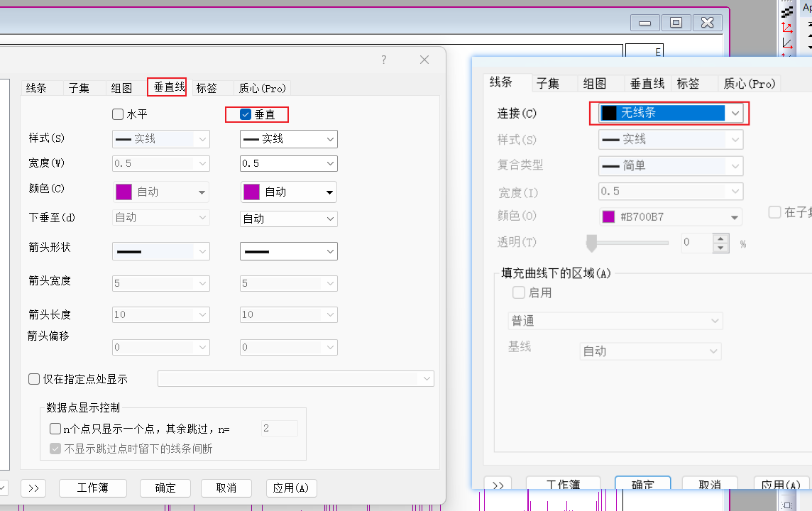Image resolution: width=812 pixels, height=511 pixels.
Task: Open the 垂直 column 箭头长度 10 dropdown
Action: point(288,315)
